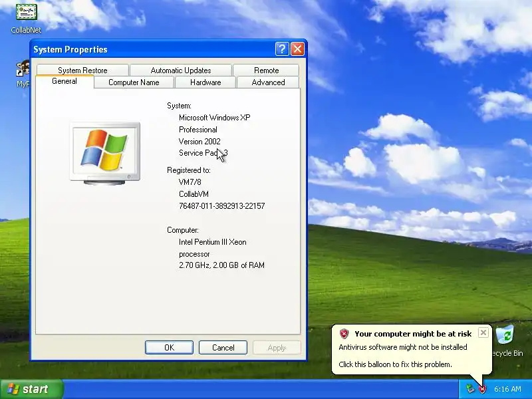Viewport: 532px width, 399px height.
Task: Click the product ID 76487-011-3892913-22157
Action: [221, 206]
